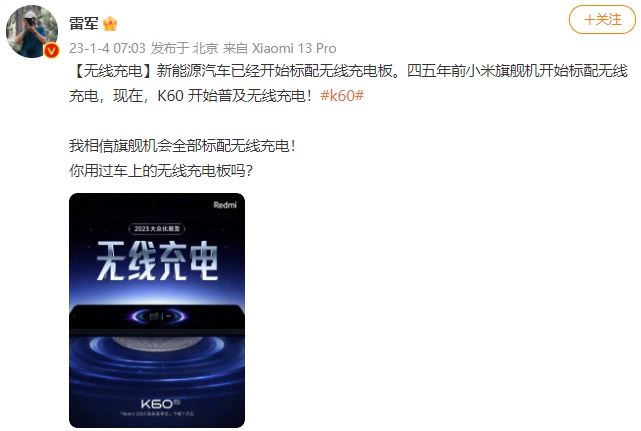The width and height of the screenshot is (641, 431).
Task: Click the line 我相信旗舰机会全部标配无线充电
Action: [x=182, y=146]
